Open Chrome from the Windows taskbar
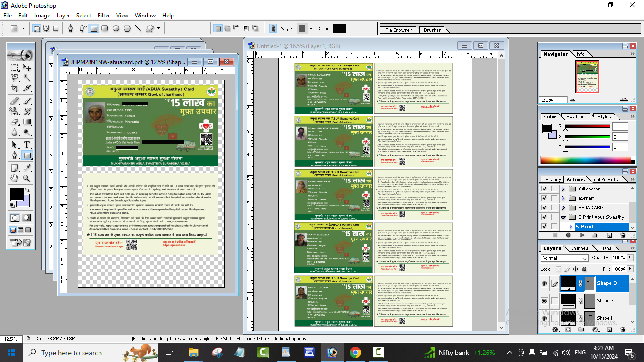This screenshot has height=362, width=644. click(x=355, y=353)
